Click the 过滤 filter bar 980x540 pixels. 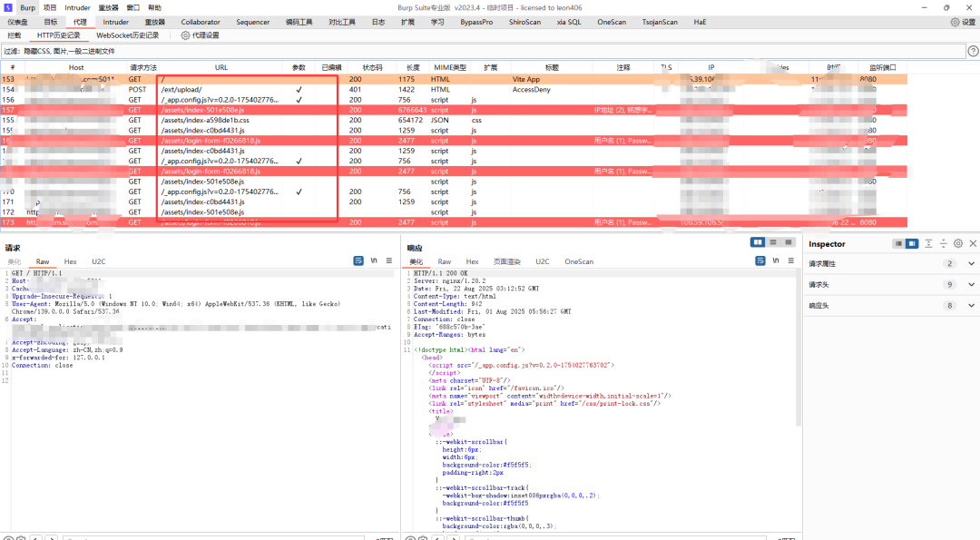[483, 51]
